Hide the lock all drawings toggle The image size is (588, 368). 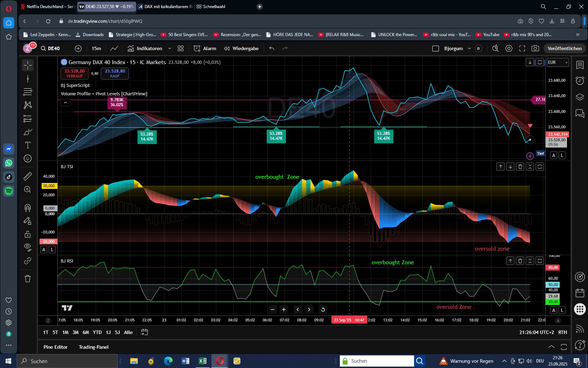(27, 234)
